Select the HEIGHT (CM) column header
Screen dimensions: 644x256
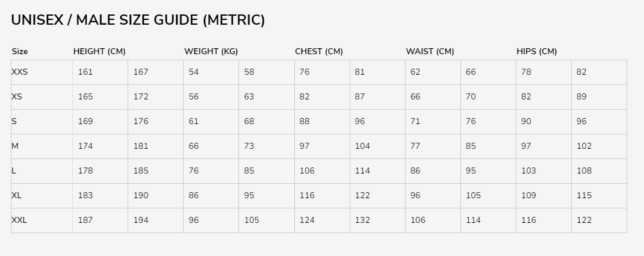[99, 51]
